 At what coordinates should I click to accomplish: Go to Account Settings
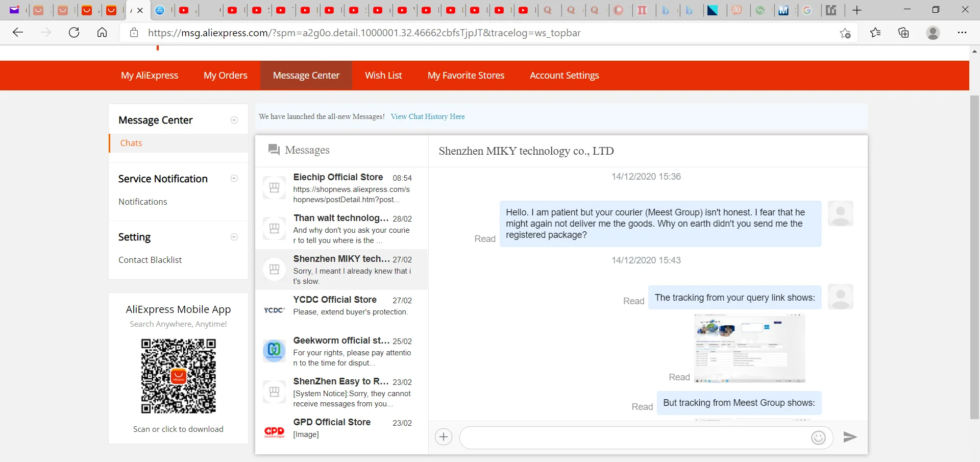[x=565, y=76]
